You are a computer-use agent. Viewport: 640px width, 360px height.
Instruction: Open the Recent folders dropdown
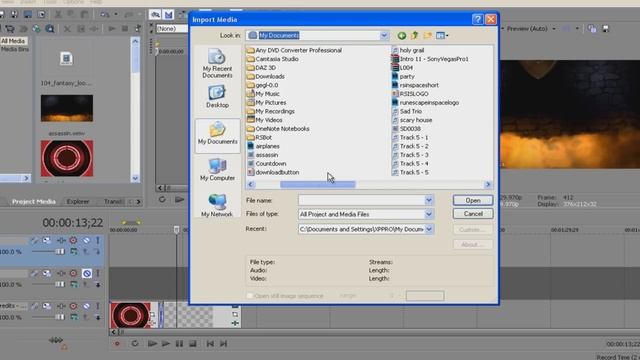coord(429,229)
